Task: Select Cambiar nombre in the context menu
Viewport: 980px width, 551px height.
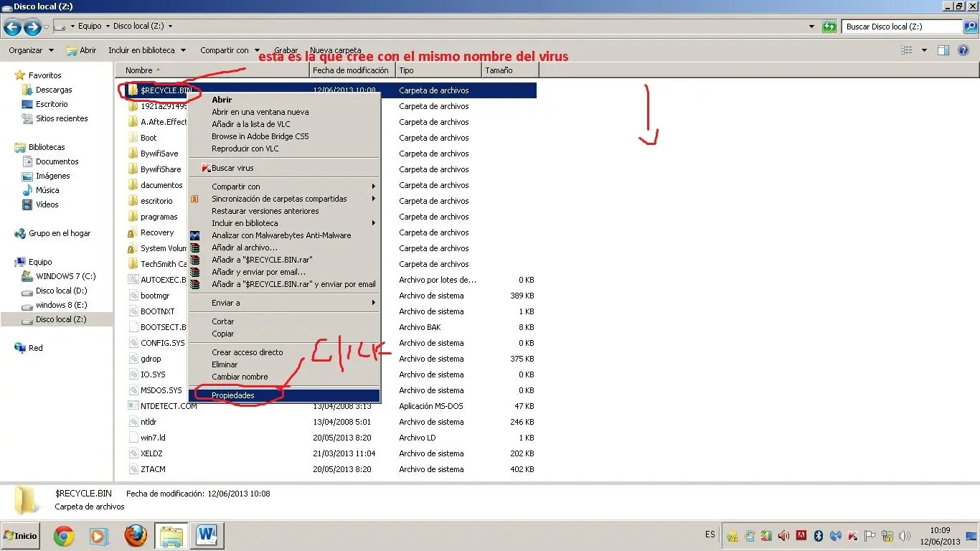Action: [x=284, y=377]
